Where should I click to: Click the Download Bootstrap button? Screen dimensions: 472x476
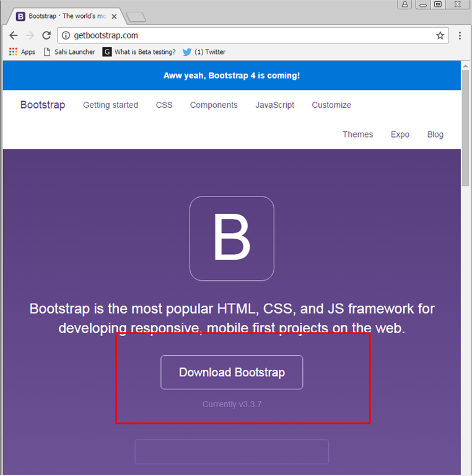click(x=232, y=372)
